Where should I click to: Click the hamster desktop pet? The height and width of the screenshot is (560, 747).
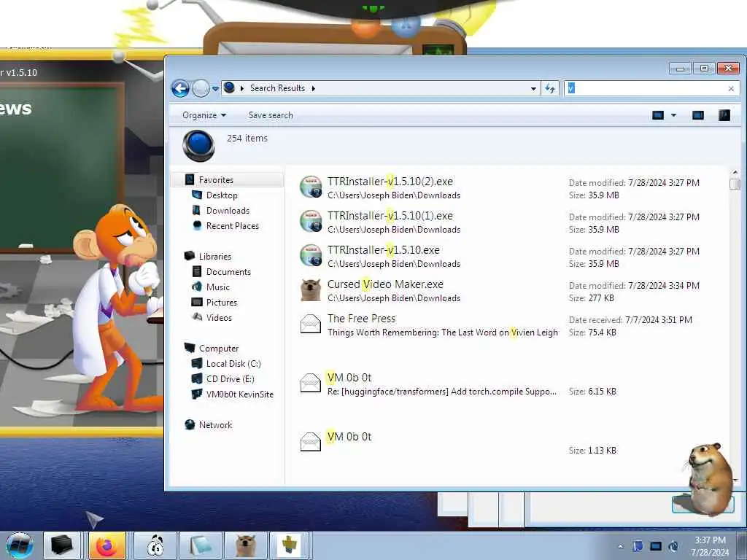click(710, 478)
